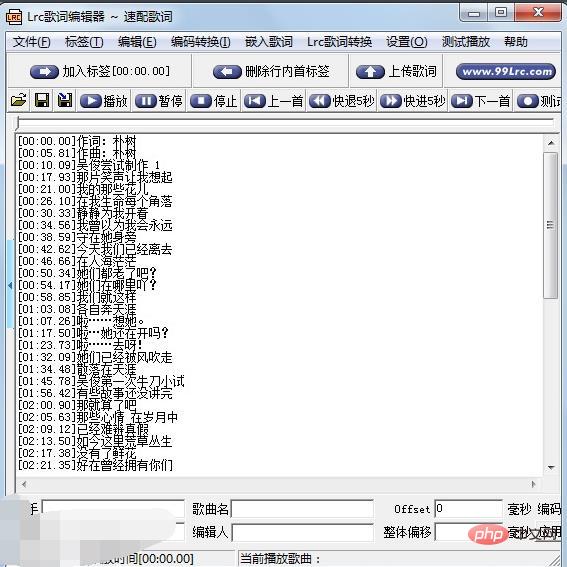Viewport: 567px width, 567px height.
Task: Click horizontal scrollbar right arrow
Action: click(x=533, y=484)
